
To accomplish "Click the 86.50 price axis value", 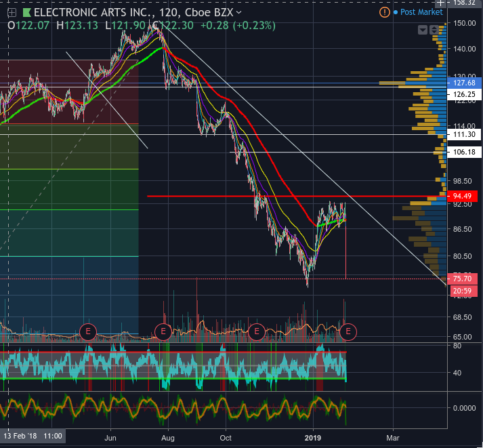I will coord(463,229).
